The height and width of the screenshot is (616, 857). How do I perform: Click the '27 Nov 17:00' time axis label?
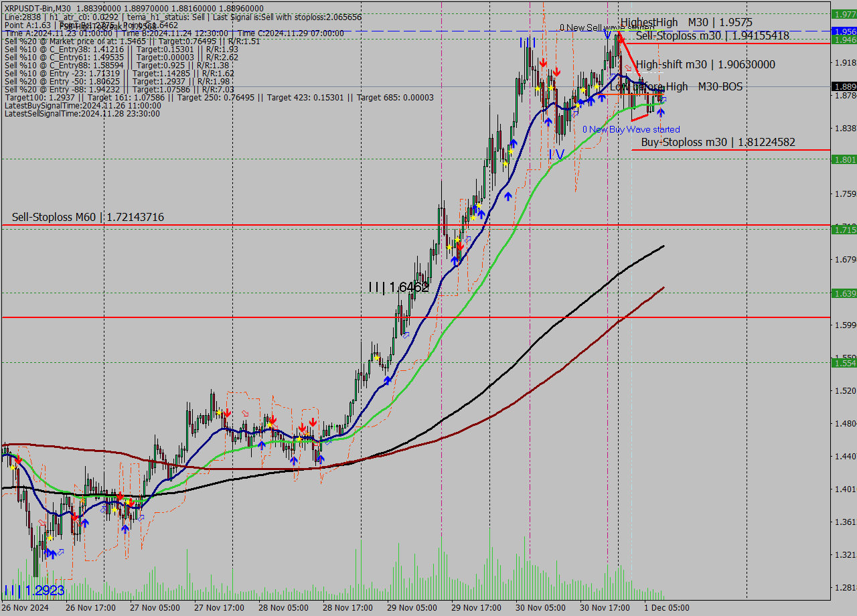(219, 608)
